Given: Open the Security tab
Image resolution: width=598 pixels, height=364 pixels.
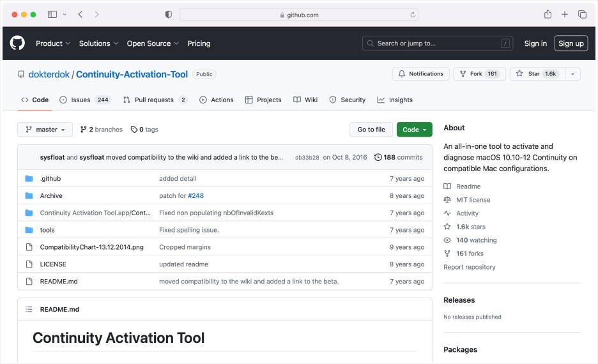Looking at the screenshot, I should [347, 100].
